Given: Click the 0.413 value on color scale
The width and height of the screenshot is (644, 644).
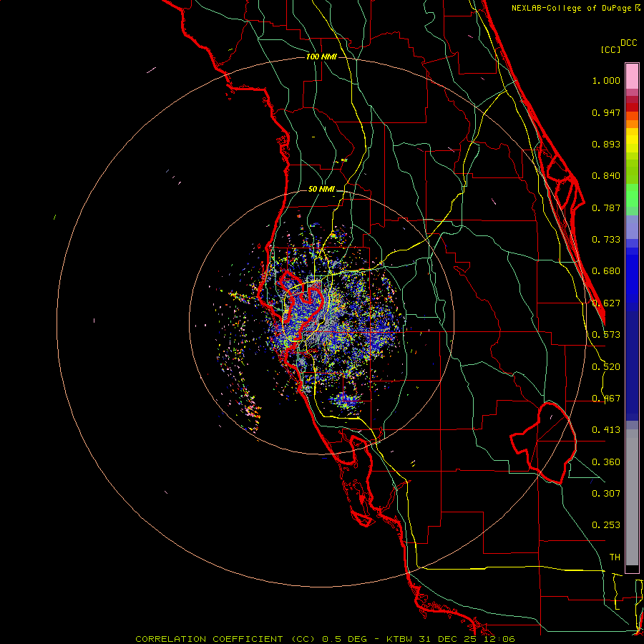Looking at the screenshot, I should coord(606,430).
